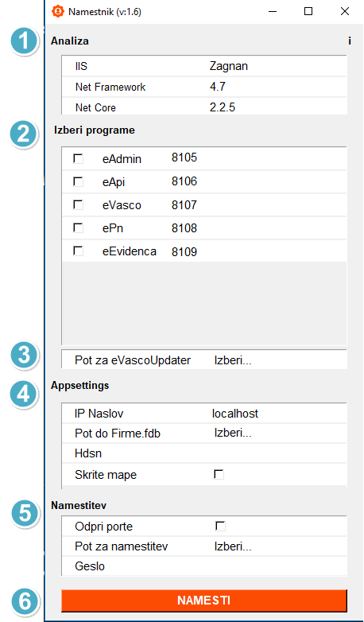Enable the Skrite mape checkbox
Viewport: 364px width, 622px height.
219,474
